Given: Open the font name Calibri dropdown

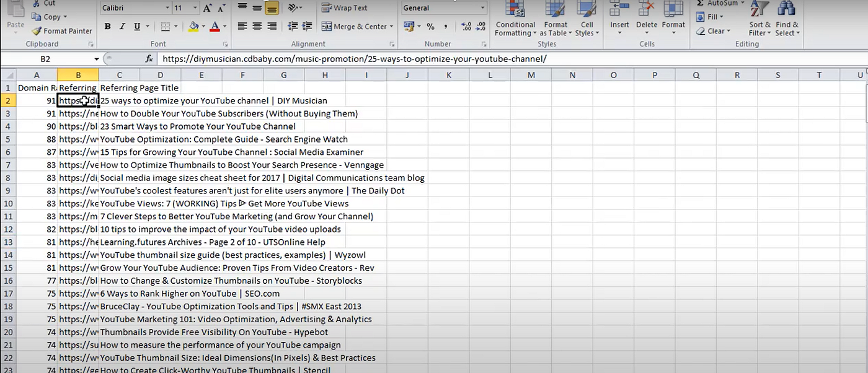Looking at the screenshot, I should 167,8.
